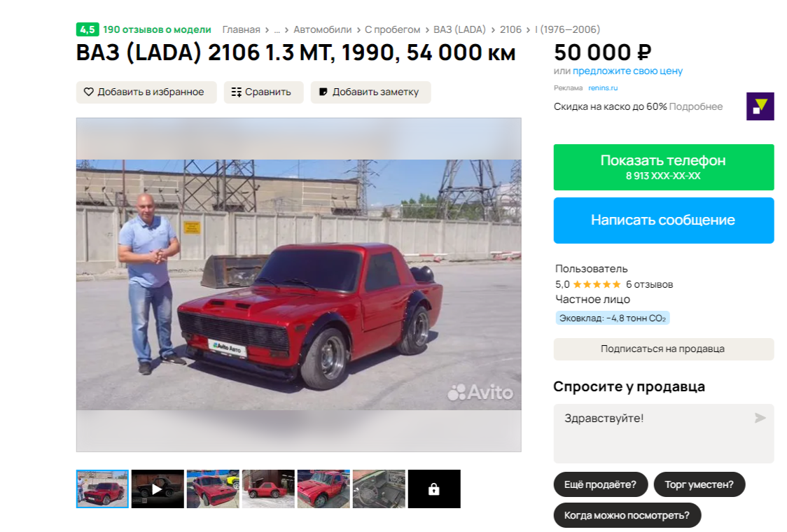Click the 4,5 rating badge
This screenshot has height=532, width=787.
88,29
